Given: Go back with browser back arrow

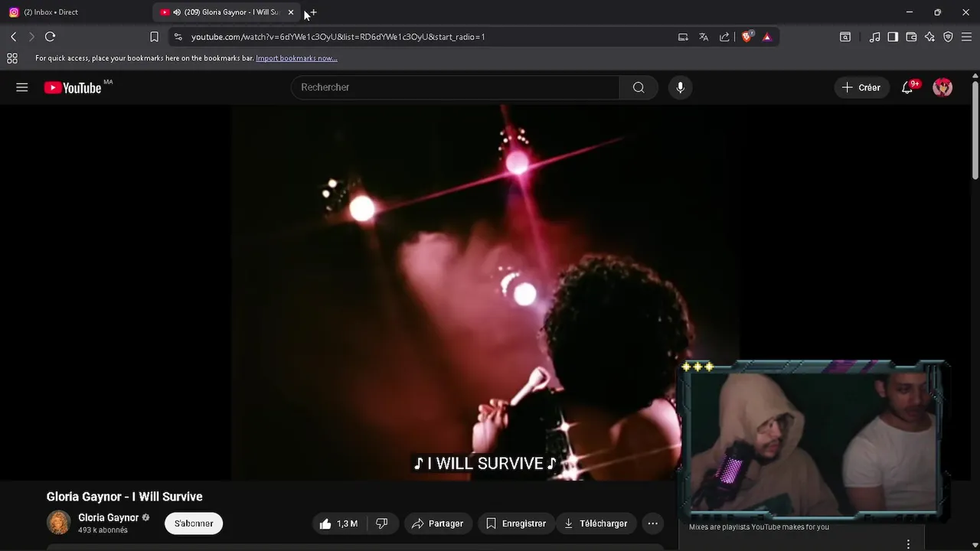Looking at the screenshot, I should click(13, 37).
